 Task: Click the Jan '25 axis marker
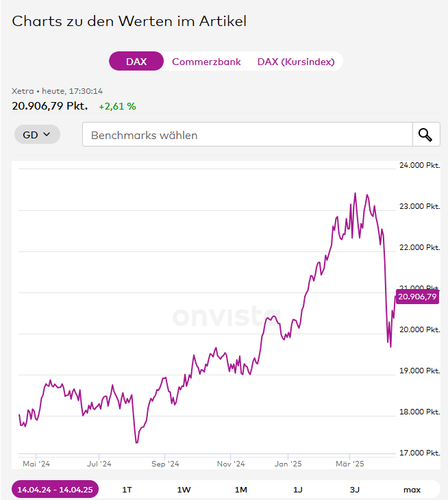point(288,464)
